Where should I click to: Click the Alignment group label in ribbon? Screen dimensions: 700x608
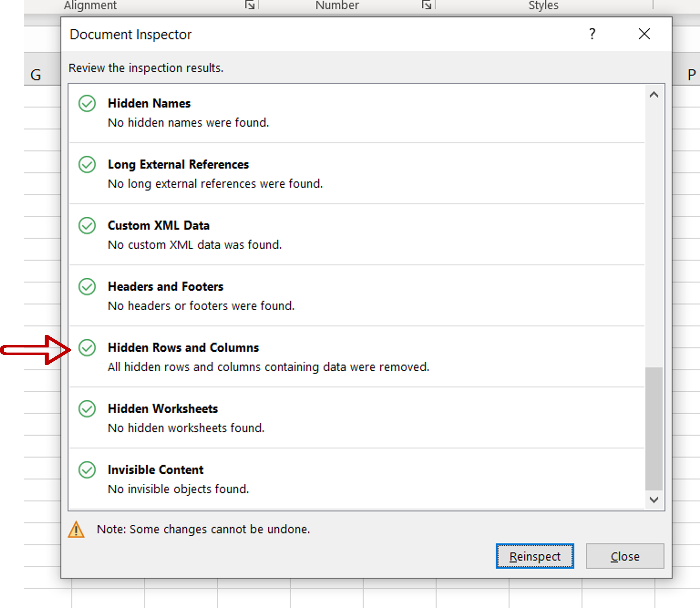click(90, 5)
